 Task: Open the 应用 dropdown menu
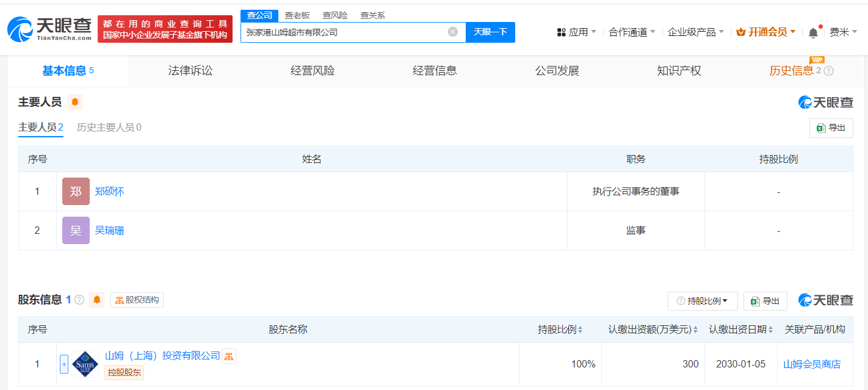pos(577,32)
